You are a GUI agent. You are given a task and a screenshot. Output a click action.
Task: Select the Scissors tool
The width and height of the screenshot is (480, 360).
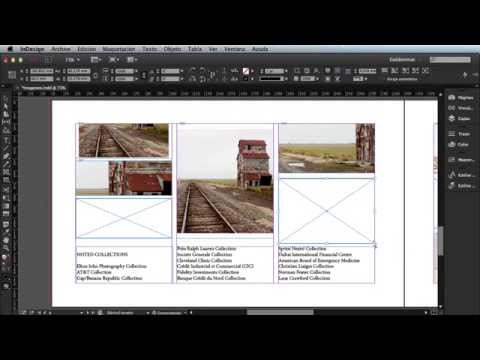pos(6,190)
